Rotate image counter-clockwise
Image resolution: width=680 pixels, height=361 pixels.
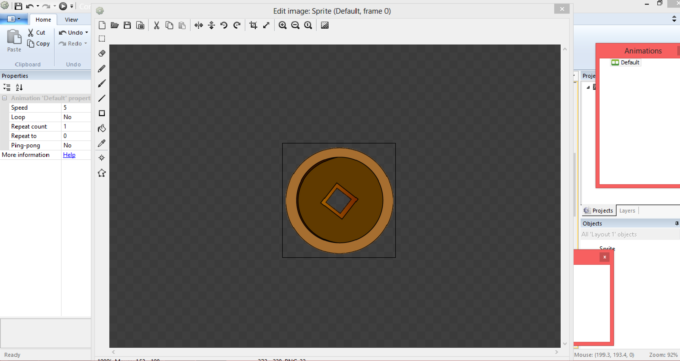(224, 25)
